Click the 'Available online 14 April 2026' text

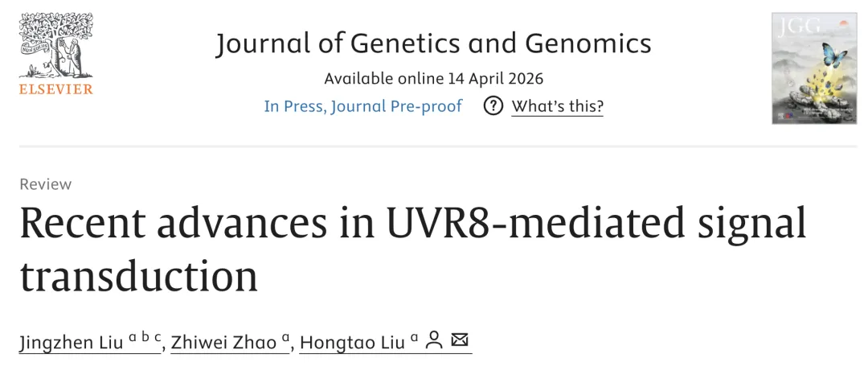click(433, 79)
